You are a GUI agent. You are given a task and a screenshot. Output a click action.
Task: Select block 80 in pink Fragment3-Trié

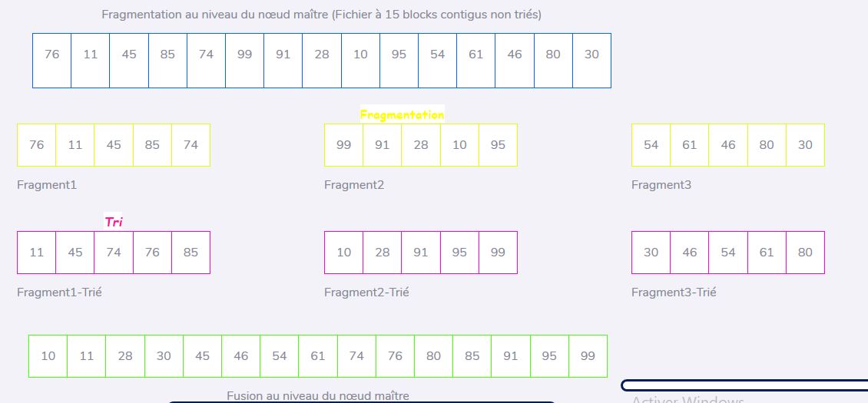(806, 253)
